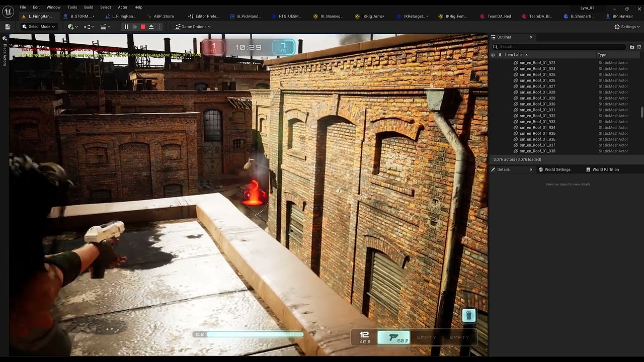Open the Window menu

pos(53,7)
